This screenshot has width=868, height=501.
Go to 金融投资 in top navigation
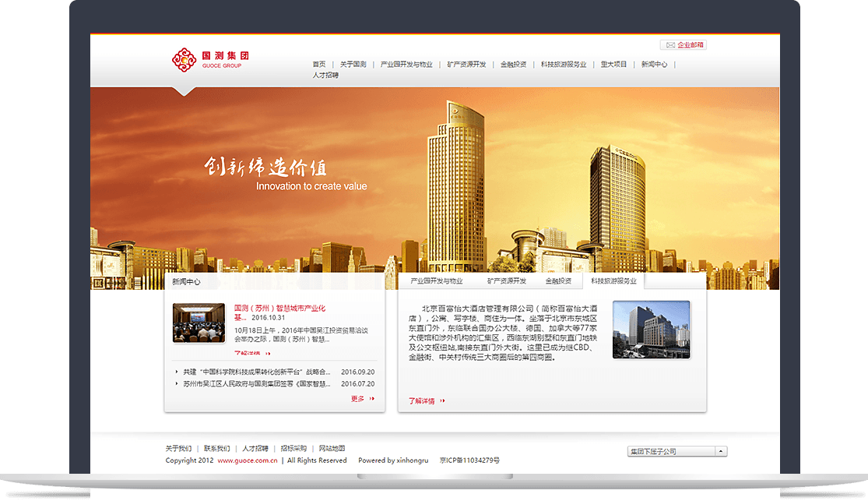513,65
